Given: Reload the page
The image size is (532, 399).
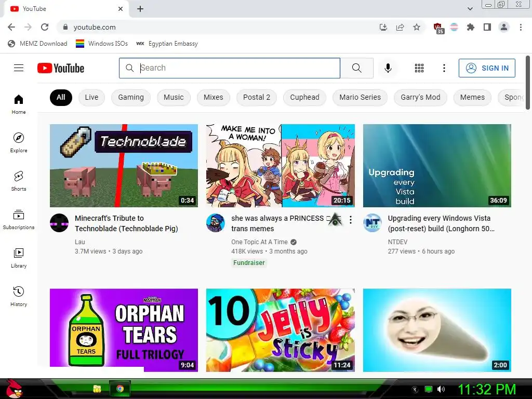Looking at the screenshot, I should (x=45, y=27).
